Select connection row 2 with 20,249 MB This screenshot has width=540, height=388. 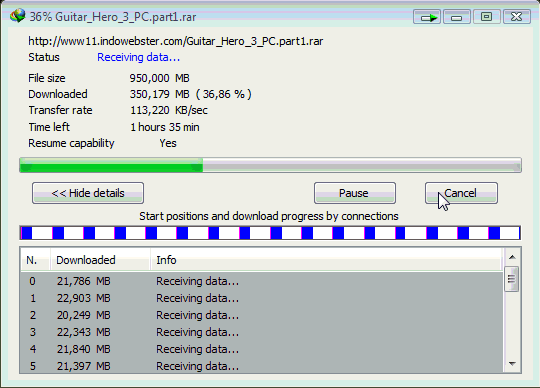pyautogui.click(x=262, y=315)
